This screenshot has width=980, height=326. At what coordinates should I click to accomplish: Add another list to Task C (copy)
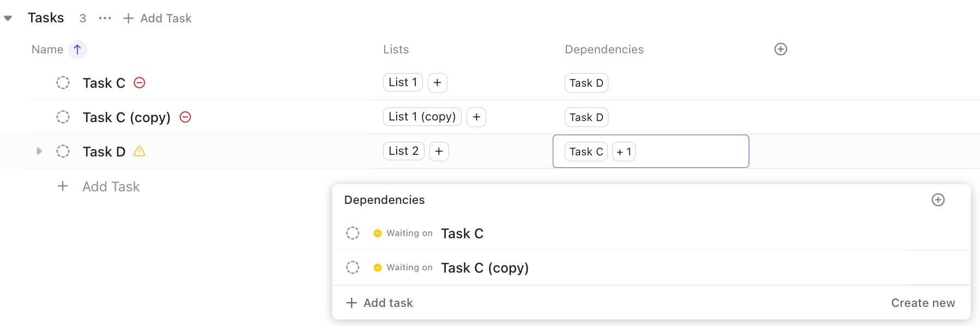(x=476, y=117)
